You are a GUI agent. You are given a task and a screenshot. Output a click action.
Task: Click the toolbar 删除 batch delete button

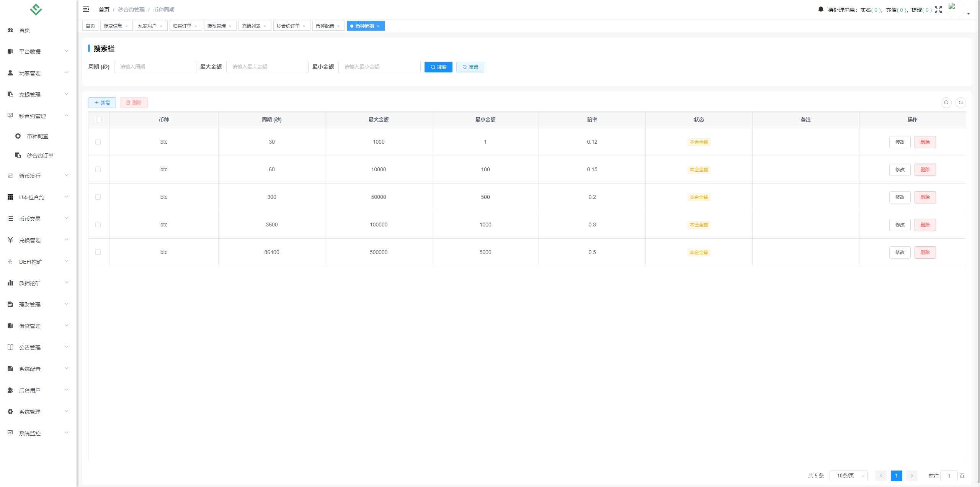click(x=134, y=102)
